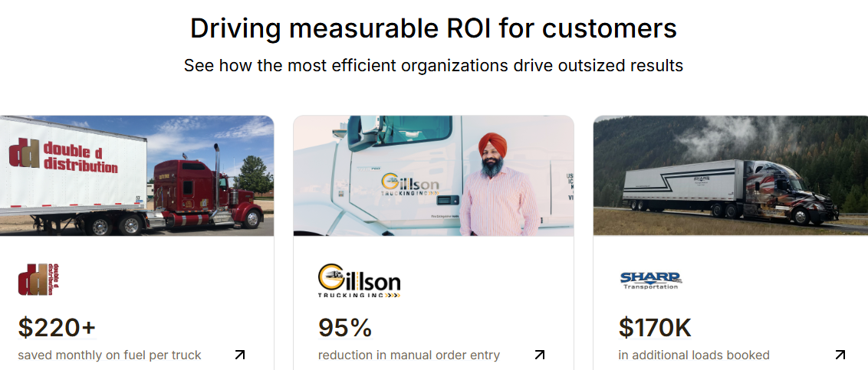Open the arrow next to additional loads booked
This screenshot has width=868, height=370.
click(840, 355)
